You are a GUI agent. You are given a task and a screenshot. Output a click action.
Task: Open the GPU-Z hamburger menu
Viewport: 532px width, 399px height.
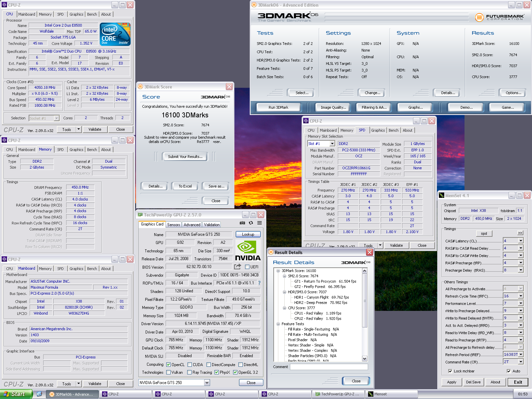[x=259, y=223]
